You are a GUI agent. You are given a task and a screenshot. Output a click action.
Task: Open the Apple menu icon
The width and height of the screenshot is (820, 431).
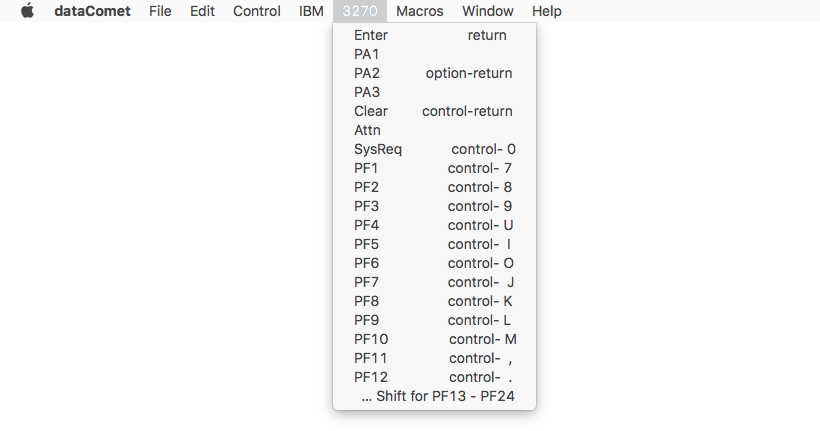pyautogui.click(x=27, y=11)
